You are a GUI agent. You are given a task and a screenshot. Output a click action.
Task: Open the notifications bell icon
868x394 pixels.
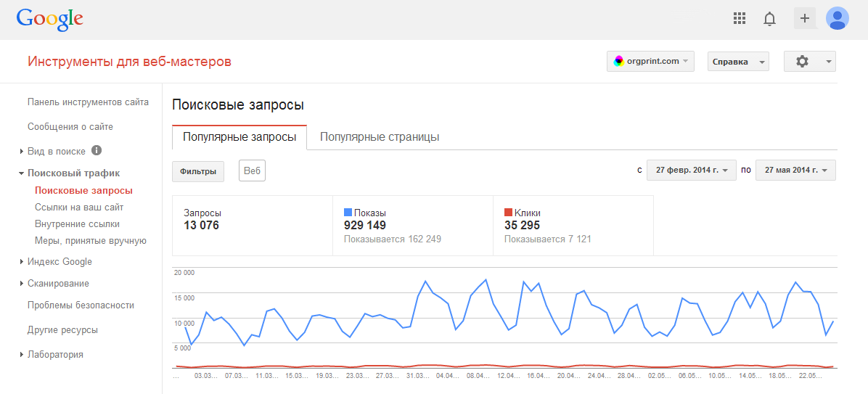(769, 19)
